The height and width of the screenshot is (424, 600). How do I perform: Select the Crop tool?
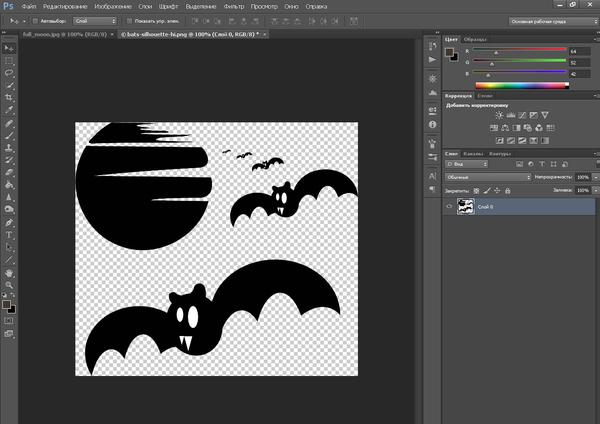pyautogui.click(x=9, y=99)
